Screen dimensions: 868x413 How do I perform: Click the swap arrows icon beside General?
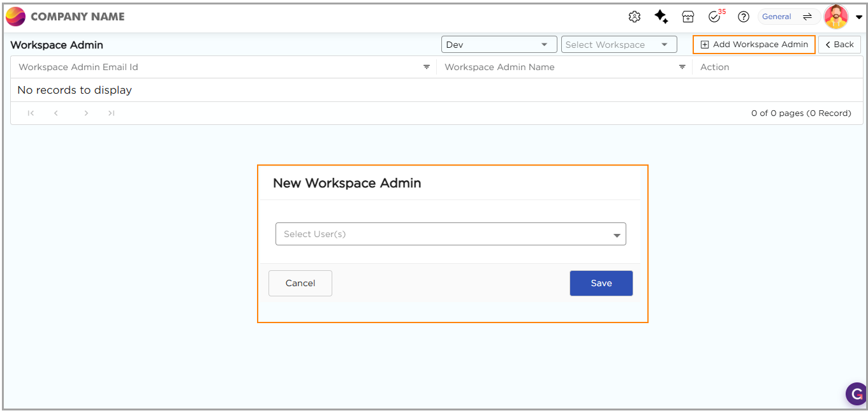coord(807,17)
